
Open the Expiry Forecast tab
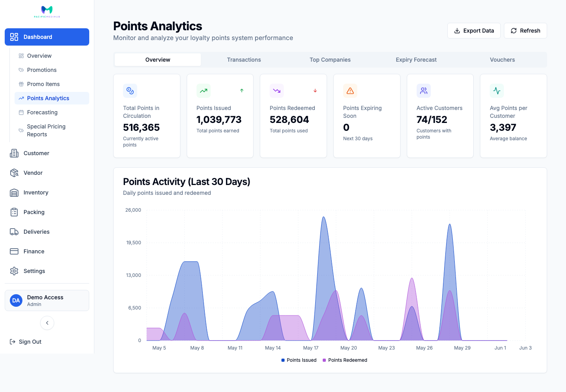click(416, 60)
